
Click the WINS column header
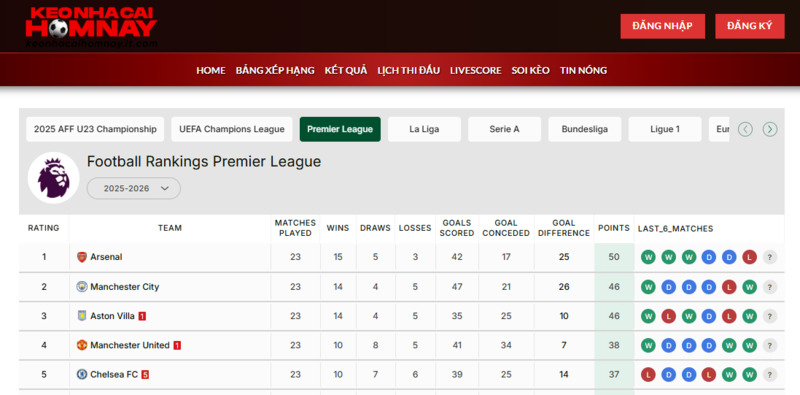(338, 228)
